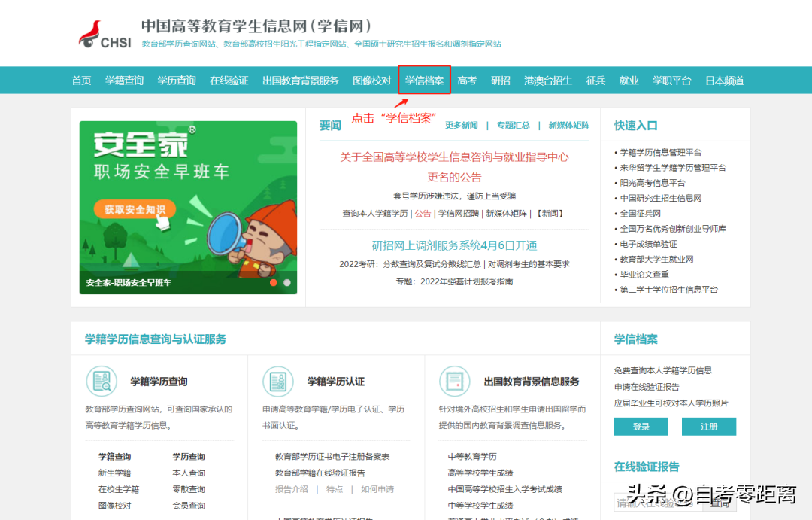Open the 在线验证 nav item
This screenshot has width=812, height=520.
click(x=229, y=81)
